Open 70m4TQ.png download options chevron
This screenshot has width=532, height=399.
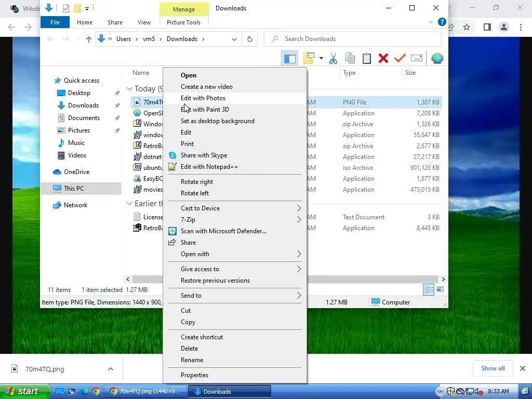point(110,369)
